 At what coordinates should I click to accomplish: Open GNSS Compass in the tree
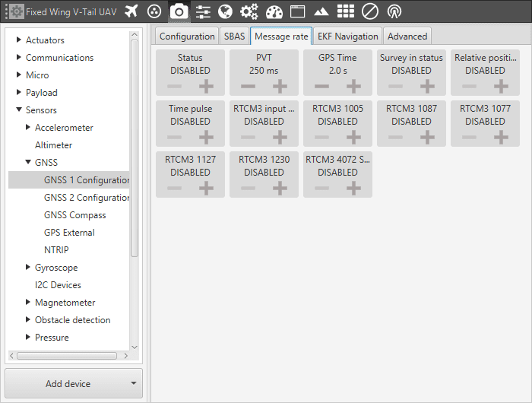(x=75, y=215)
